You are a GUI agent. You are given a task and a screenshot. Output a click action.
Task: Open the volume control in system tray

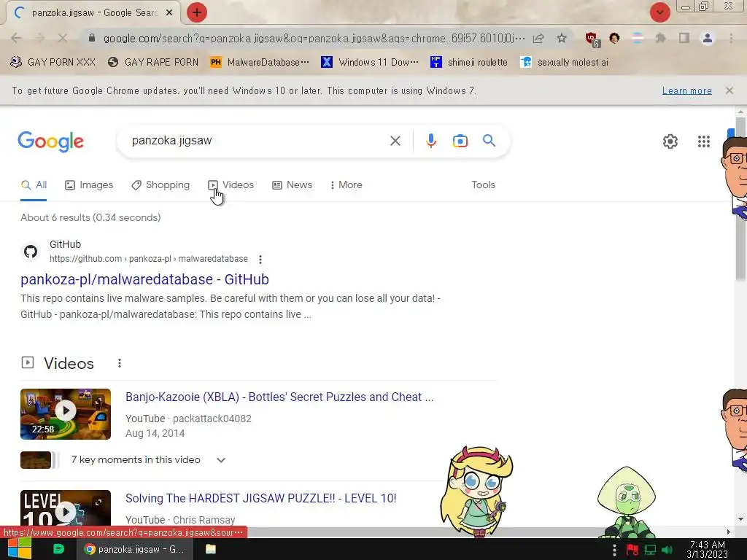667,550
